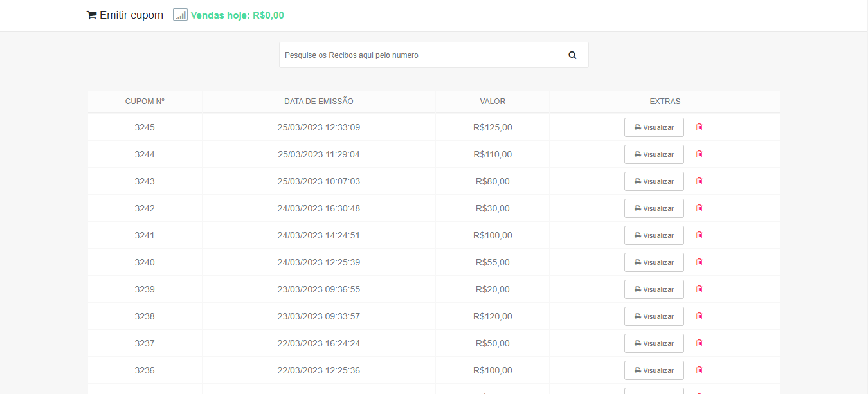Open Visualizar for coupon 3238
Screen dimensions: 868x394
click(653, 316)
